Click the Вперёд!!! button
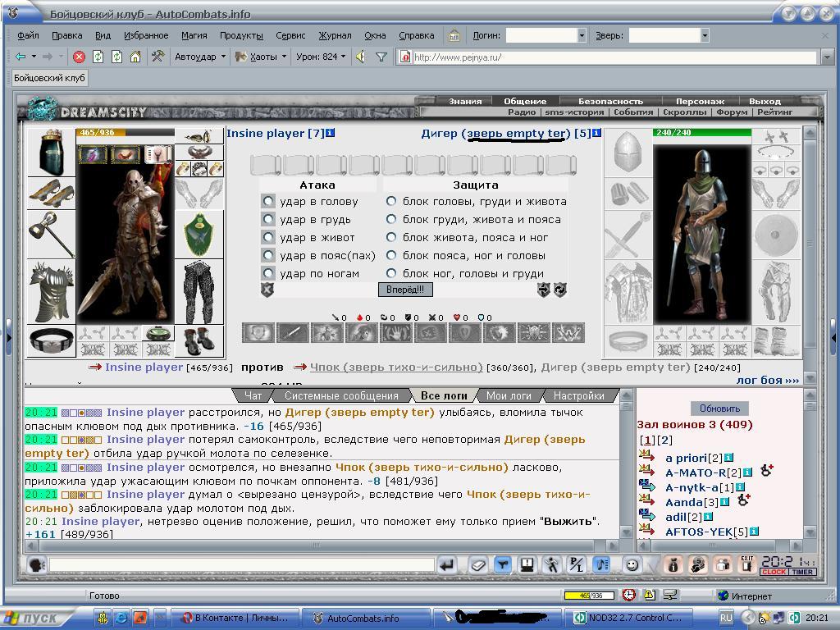The image size is (840, 630). (405, 290)
